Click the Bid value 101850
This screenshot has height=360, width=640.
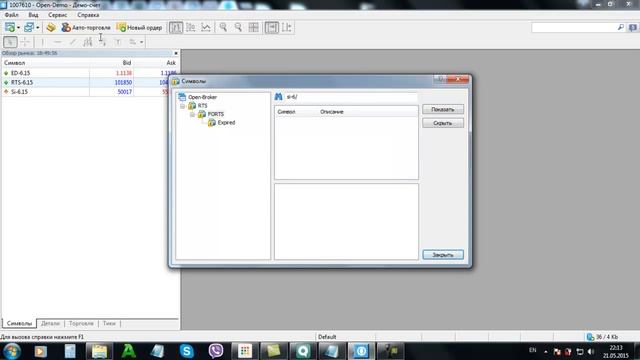123,82
